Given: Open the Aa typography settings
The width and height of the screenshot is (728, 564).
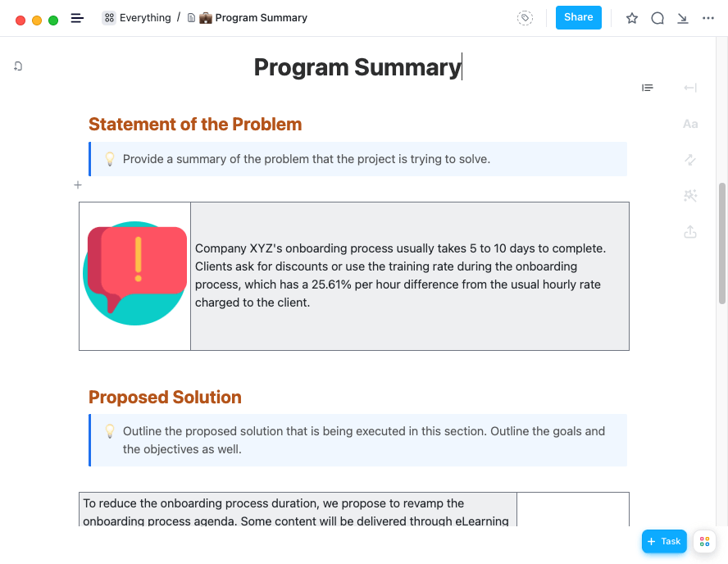Looking at the screenshot, I should [x=690, y=124].
